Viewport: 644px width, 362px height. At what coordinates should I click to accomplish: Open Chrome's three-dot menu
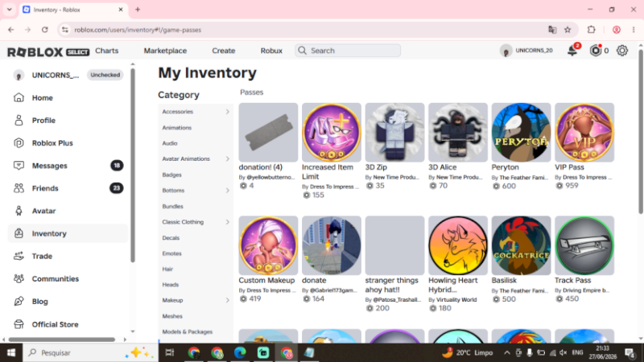pos(634,30)
